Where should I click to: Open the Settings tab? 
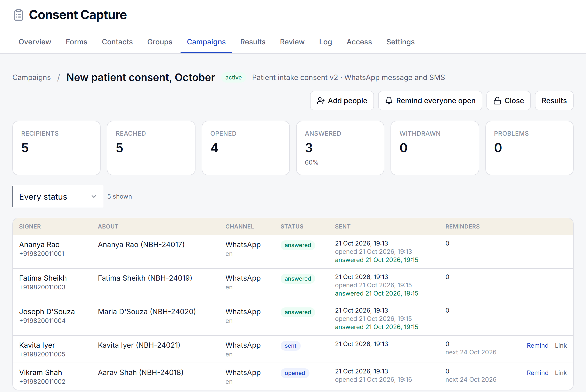(400, 42)
